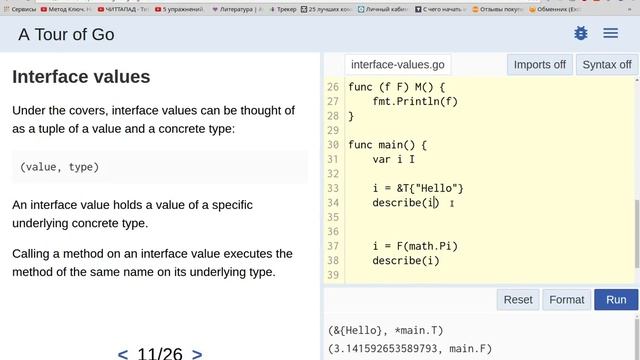
Task: Open the Трекер bookmark
Action: 283,9
